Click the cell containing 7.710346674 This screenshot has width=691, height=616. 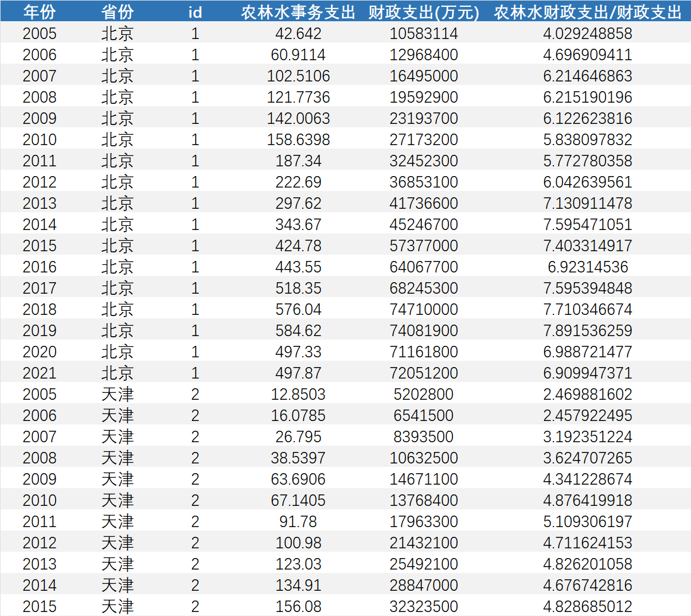coord(588,310)
